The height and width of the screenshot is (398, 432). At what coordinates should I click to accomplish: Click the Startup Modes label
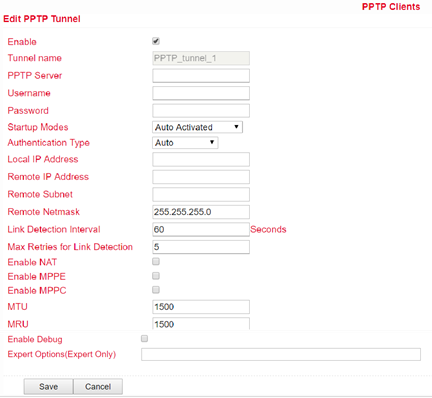coord(38,127)
